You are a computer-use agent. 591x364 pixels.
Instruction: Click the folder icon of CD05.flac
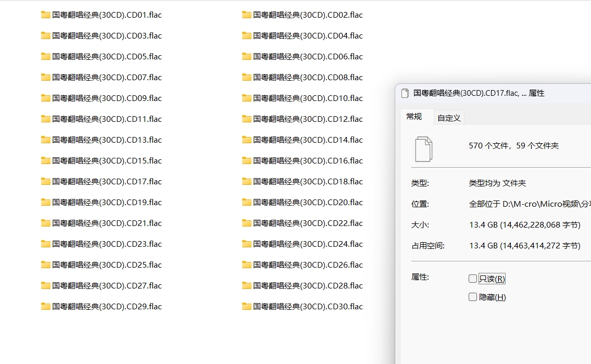[46, 57]
